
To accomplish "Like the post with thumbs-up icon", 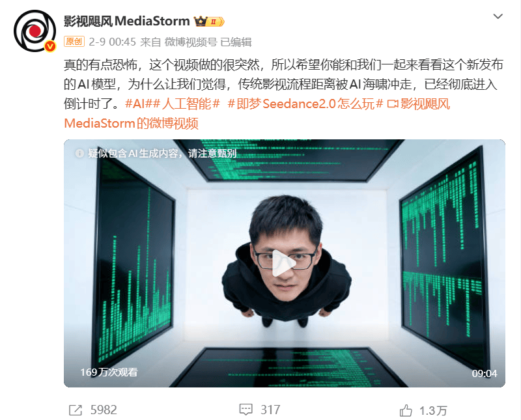I will coord(406,410).
